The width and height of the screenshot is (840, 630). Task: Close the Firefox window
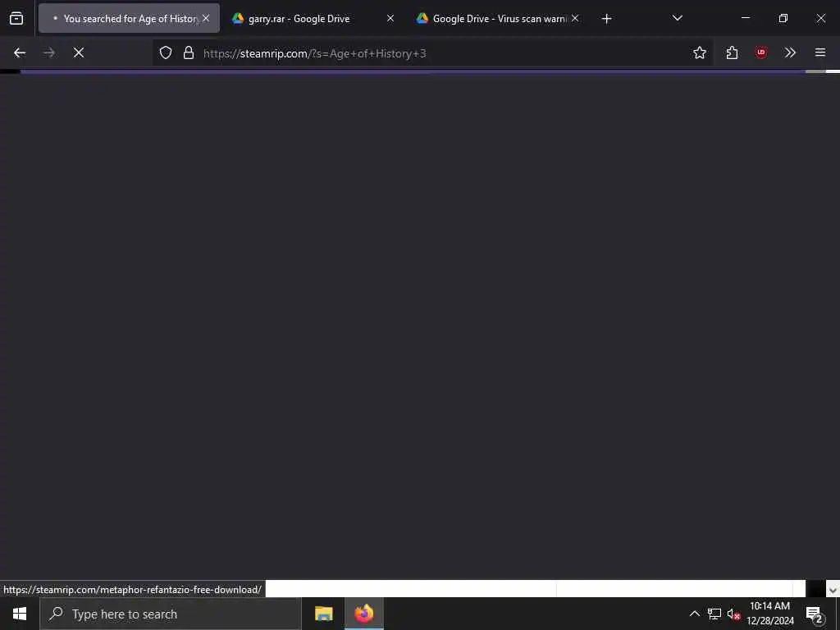pyautogui.click(x=820, y=18)
